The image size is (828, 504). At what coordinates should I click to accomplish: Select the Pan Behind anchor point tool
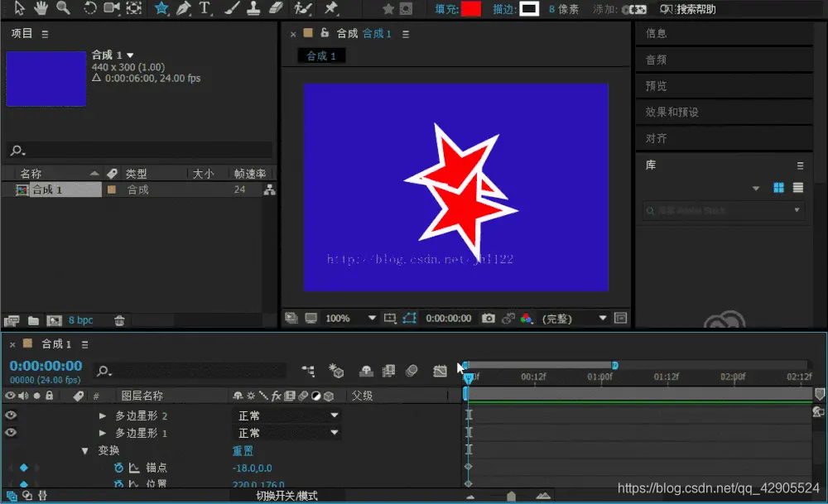point(134,8)
